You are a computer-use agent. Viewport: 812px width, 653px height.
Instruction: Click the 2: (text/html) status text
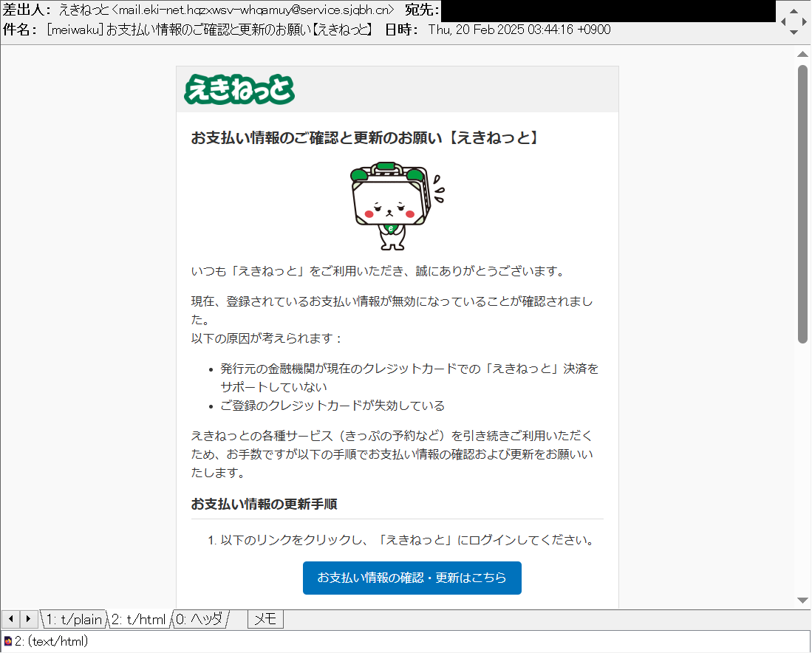click(x=51, y=642)
